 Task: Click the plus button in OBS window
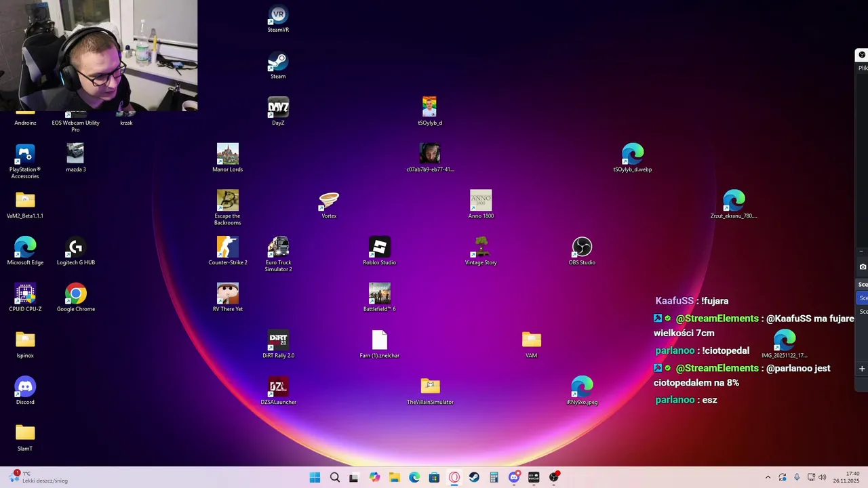(x=862, y=369)
